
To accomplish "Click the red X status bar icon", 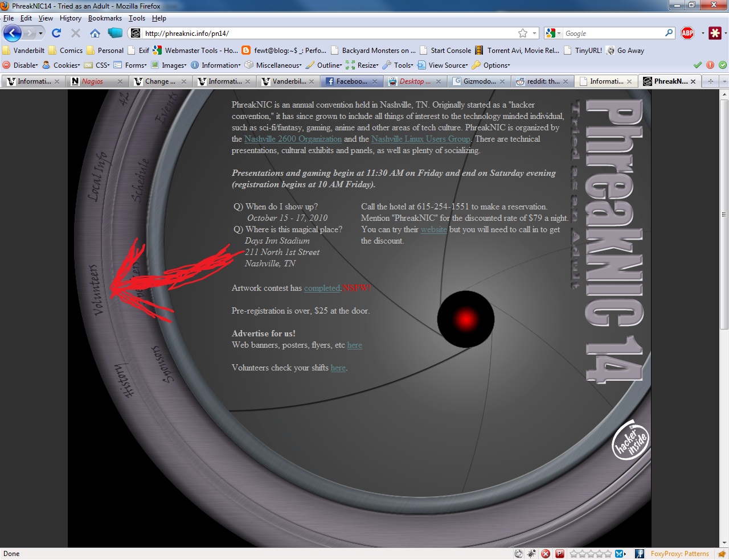I will (x=546, y=554).
